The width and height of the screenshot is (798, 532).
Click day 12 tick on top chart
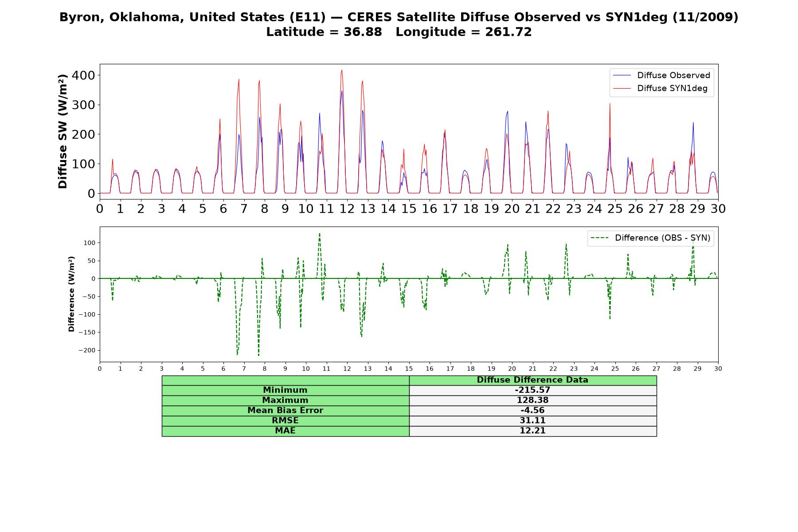347,208
